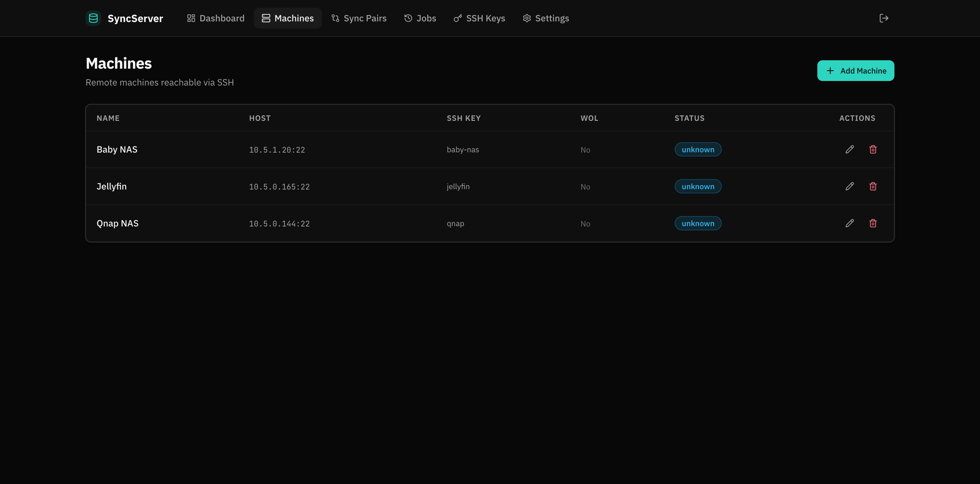This screenshot has width=980, height=484.
Task: Click the WOL value for Baby NAS
Action: point(585,150)
